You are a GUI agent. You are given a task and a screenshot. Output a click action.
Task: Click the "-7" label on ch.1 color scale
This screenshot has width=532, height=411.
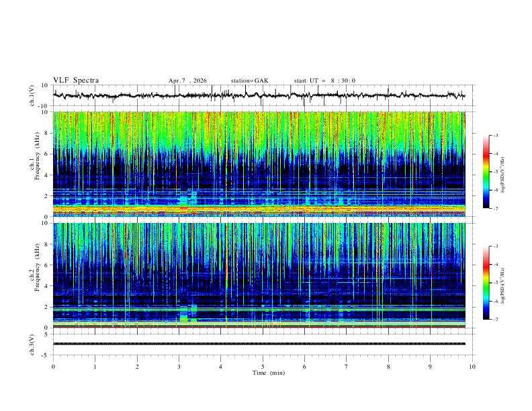click(x=495, y=209)
